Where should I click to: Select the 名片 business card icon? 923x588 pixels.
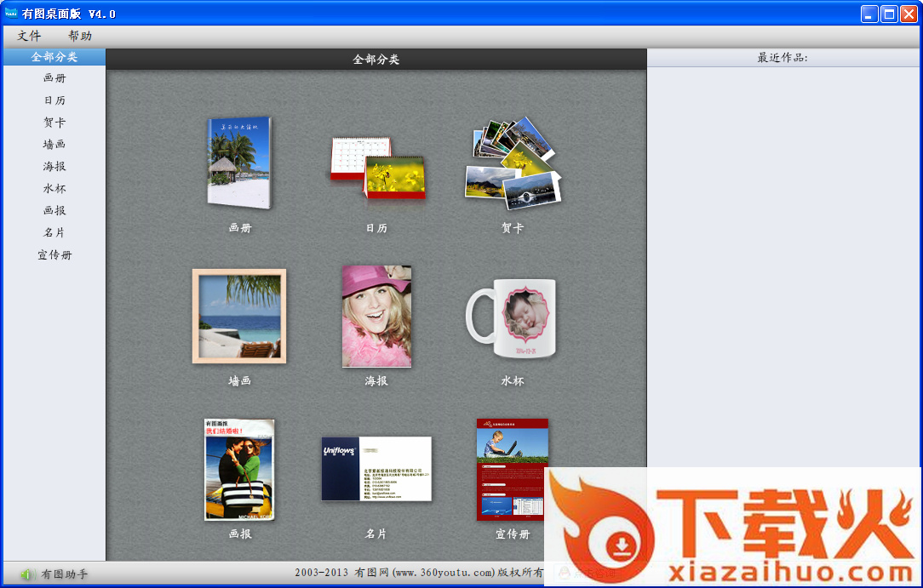376,469
